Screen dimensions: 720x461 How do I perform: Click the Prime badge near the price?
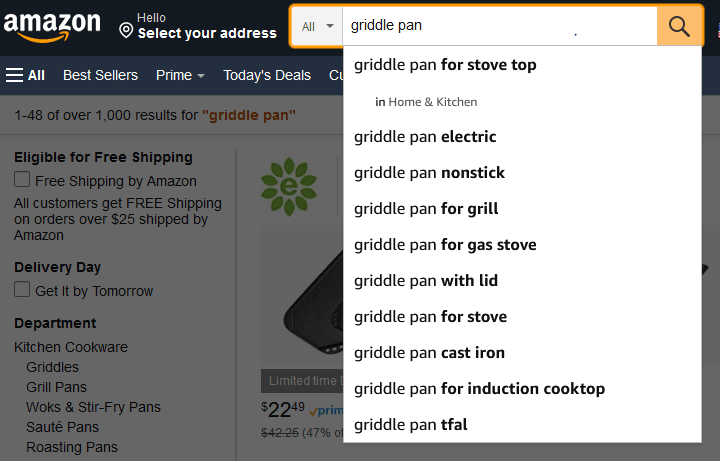326,410
